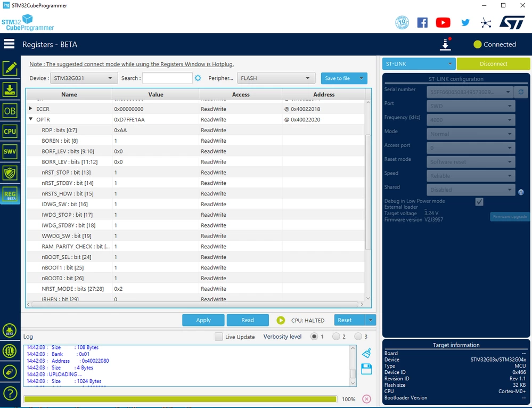Click the Reset button

pyautogui.click(x=349, y=320)
